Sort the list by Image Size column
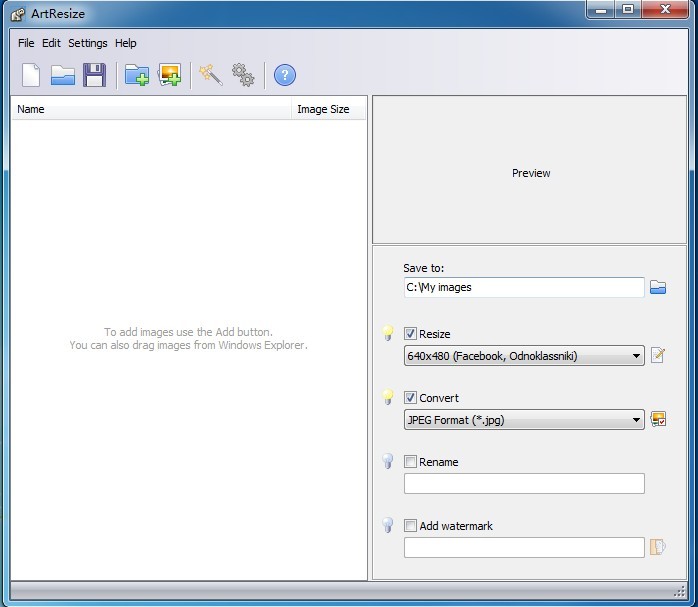The height and width of the screenshot is (607, 698). (323, 109)
